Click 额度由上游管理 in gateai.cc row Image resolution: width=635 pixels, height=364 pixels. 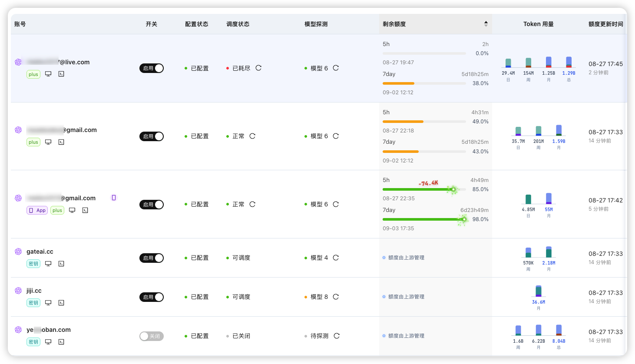407,258
